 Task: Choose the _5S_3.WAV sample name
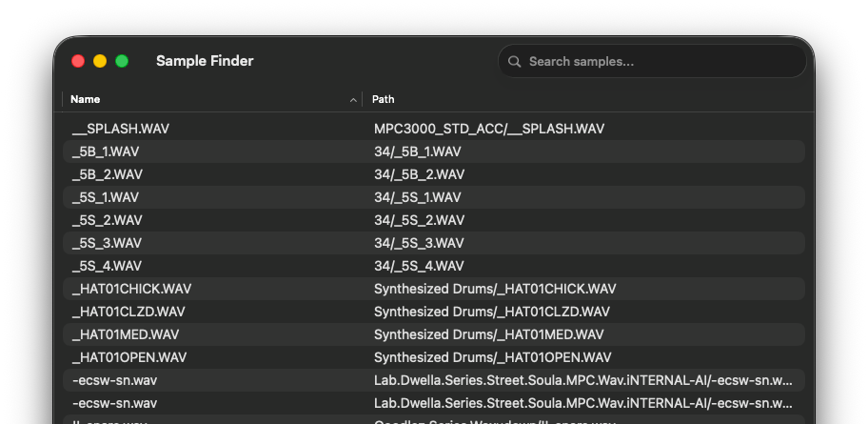pos(107,243)
